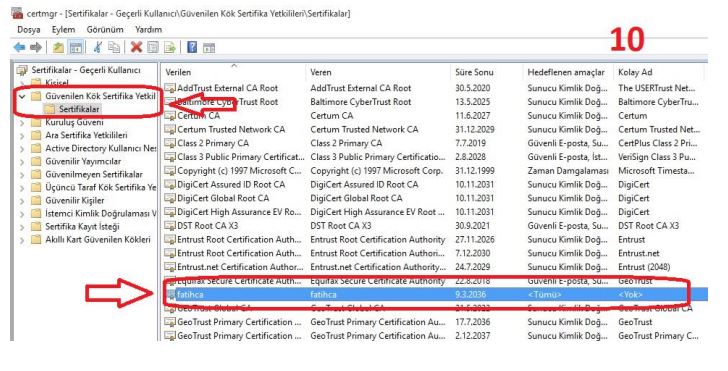Expand the Güvenilir Yayımcılar chevron
Viewport: 728px width, 371px height.
point(22,162)
